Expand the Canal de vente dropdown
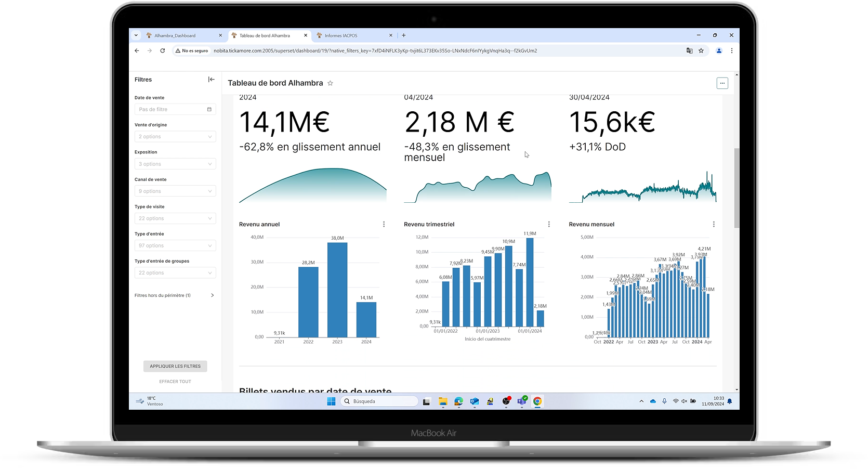 point(175,191)
